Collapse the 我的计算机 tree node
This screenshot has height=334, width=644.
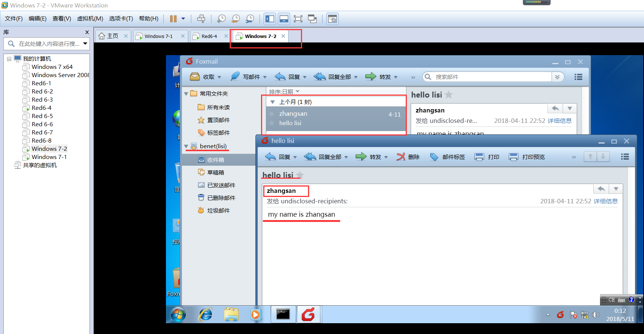(x=9, y=59)
